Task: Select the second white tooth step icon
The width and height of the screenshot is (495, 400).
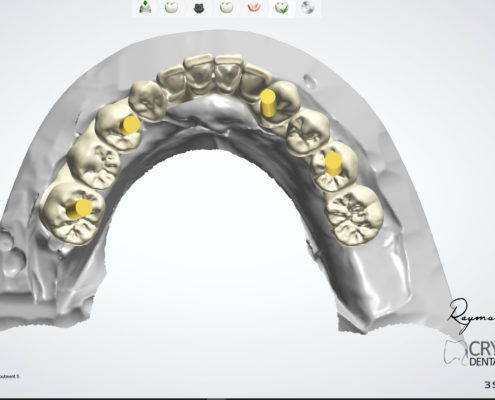Action: [x=227, y=7]
